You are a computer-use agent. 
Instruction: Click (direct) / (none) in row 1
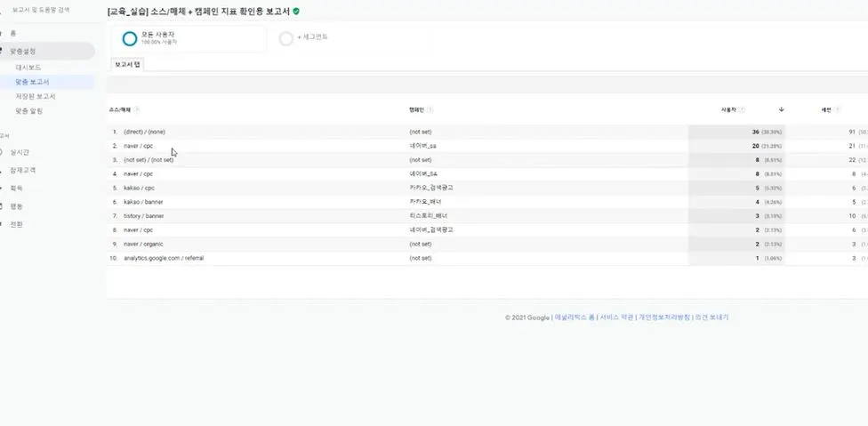[144, 132]
